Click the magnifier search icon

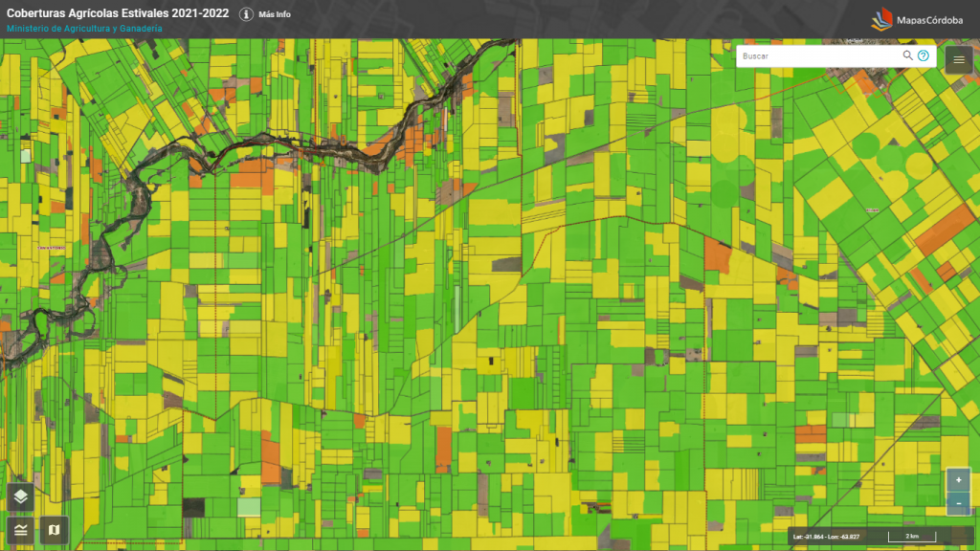pyautogui.click(x=907, y=55)
